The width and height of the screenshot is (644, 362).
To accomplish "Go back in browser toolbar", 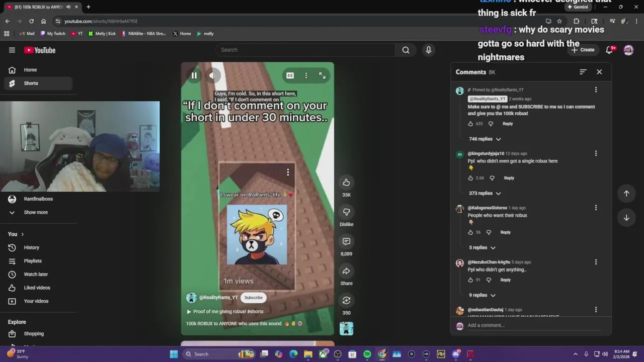I will (x=7, y=21).
